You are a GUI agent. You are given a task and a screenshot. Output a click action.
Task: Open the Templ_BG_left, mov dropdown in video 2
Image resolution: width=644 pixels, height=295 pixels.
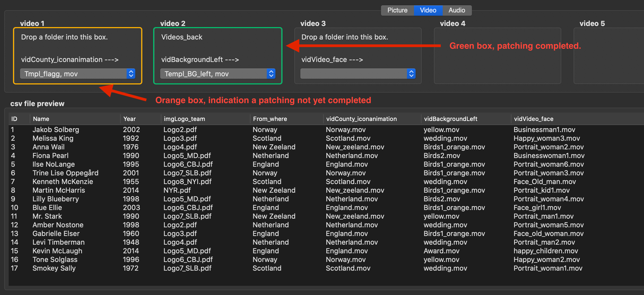click(x=218, y=74)
